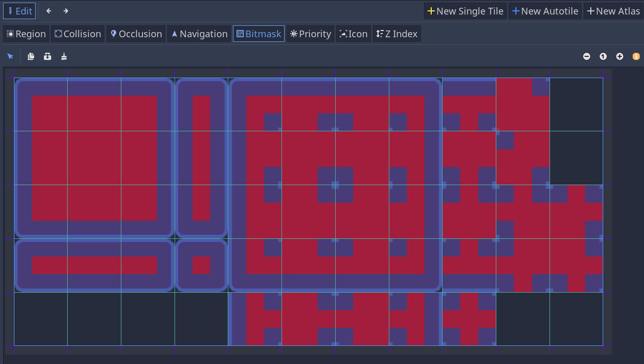Open the Priority tab
The width and height of the screenshot is (644, 364).
(x=310, y=33)
